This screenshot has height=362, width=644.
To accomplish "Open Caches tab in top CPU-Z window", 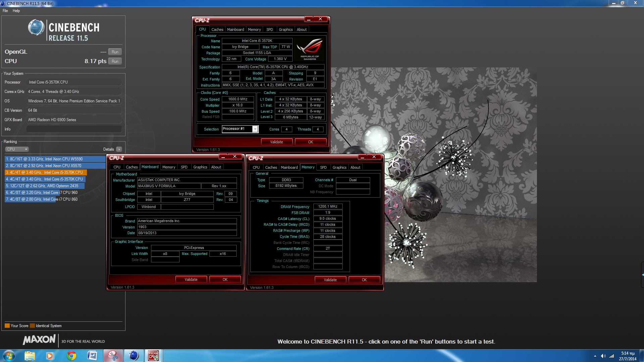I will click(217, 30).
